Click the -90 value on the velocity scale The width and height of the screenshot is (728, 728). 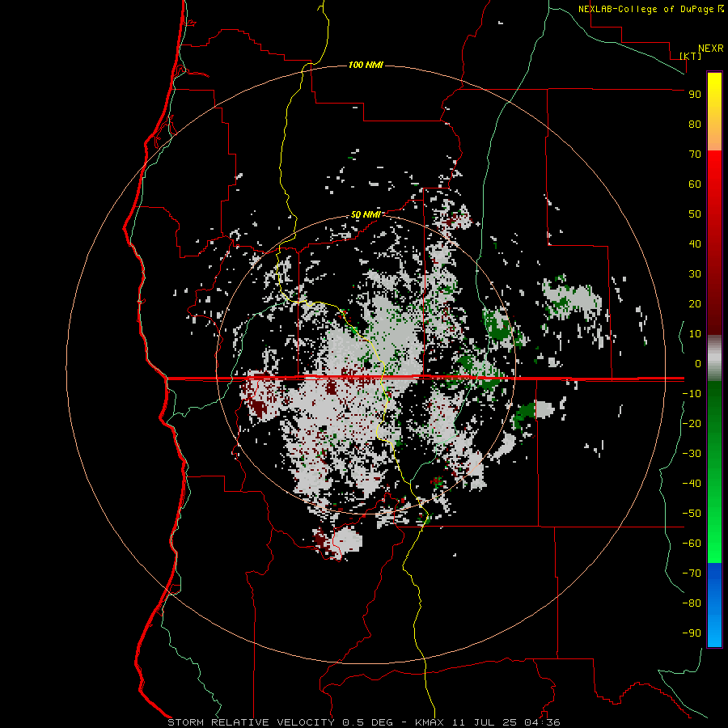click(692, 633)
